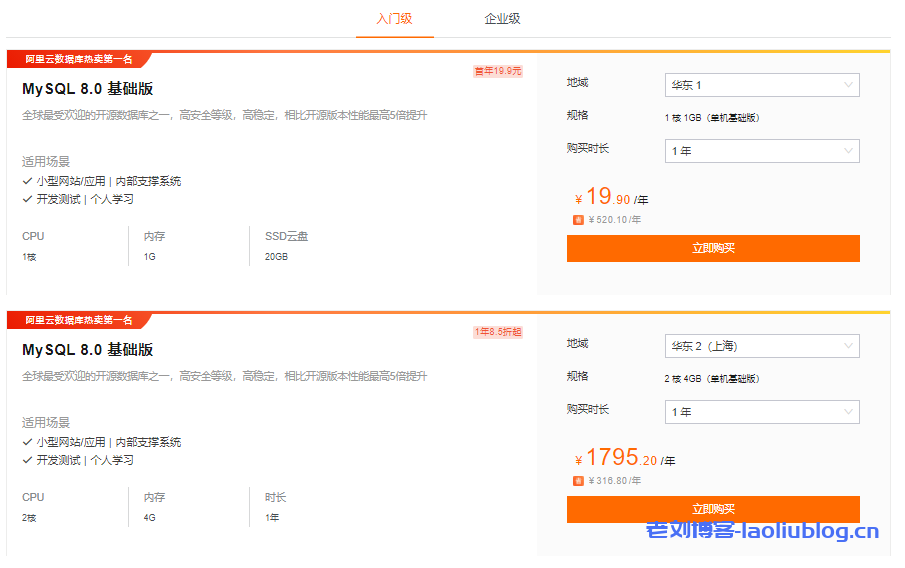The image size is (905, 568).
Task: Open the 华东 2 (上海) region dropdown
Action: point(762,346)
